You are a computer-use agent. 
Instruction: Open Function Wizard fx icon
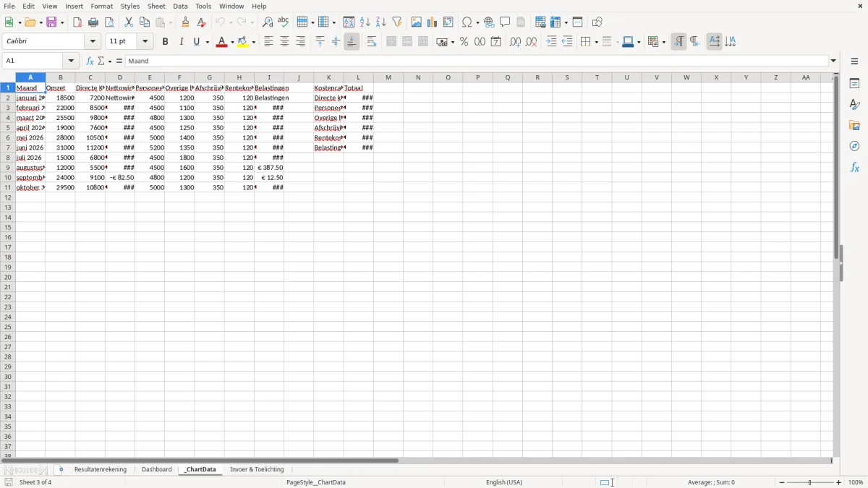[90, 61]
